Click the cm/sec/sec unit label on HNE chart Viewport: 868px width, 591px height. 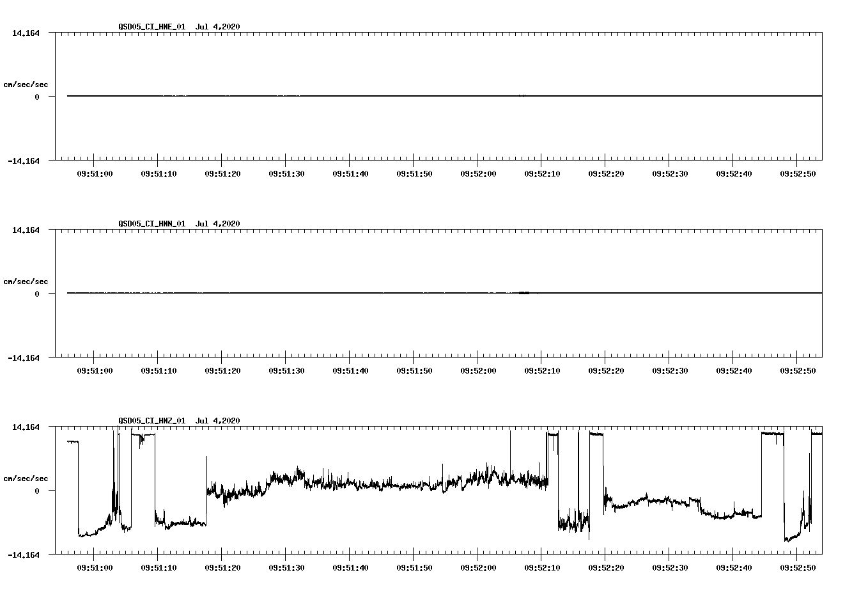[x=26, y=84]
